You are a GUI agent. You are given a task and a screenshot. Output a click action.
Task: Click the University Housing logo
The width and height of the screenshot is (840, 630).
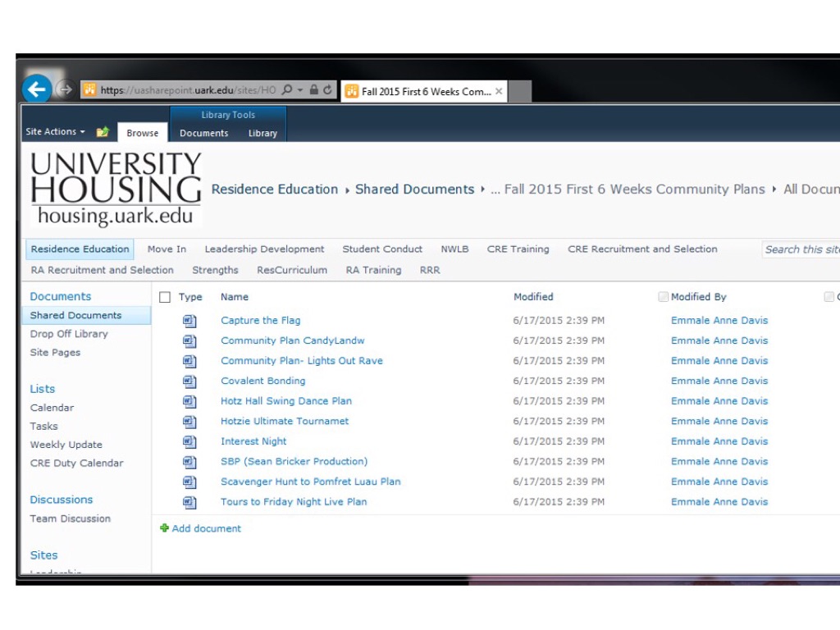pos(116,189)
